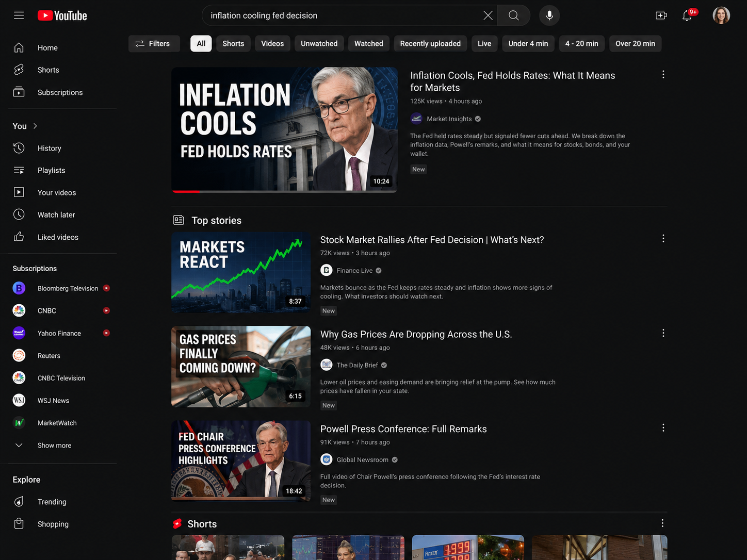Open options for Stock Market Rallies video

pyautogui.click(x=663, y=239)
